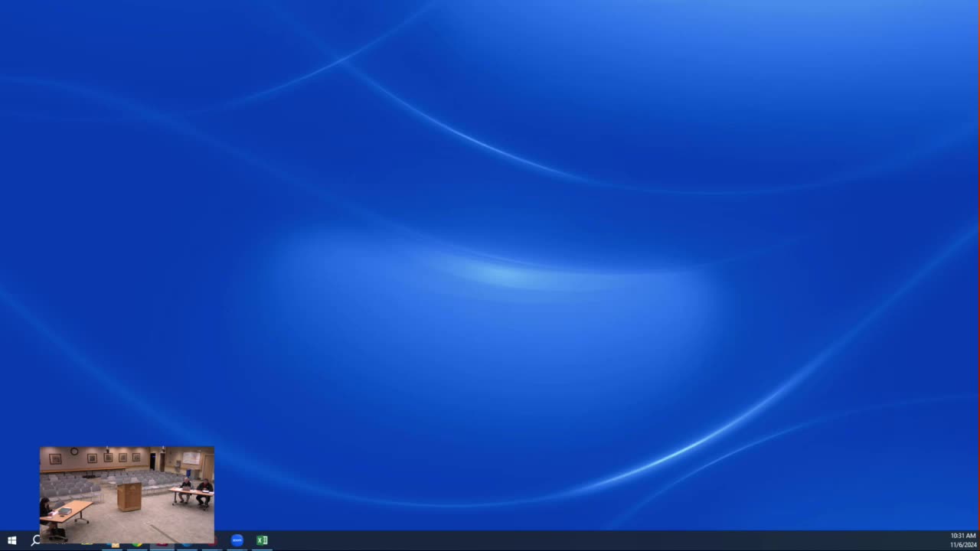Screen dimensions: 980x551
Task: Open taskbar search magnifier
Action: (x=35, y=540)
